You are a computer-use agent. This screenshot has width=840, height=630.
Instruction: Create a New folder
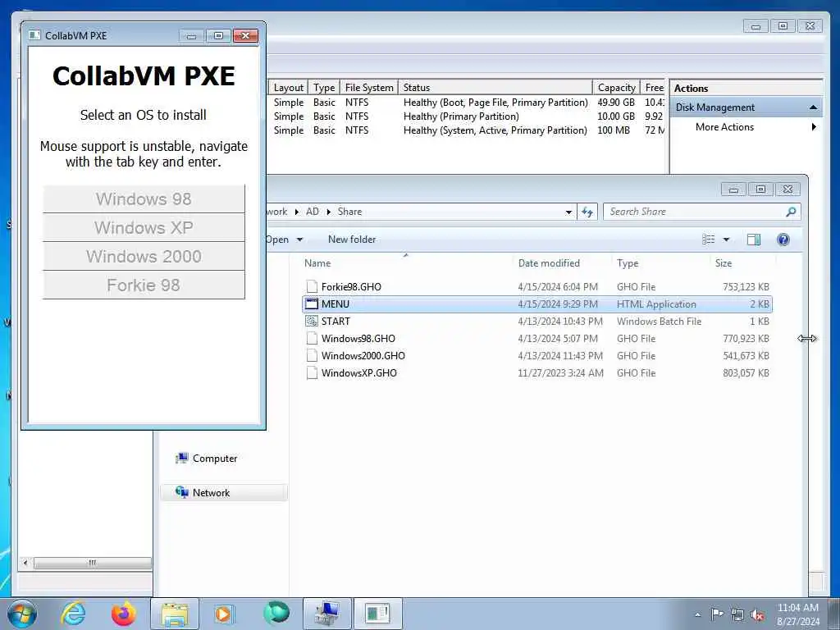pos(352,240)
